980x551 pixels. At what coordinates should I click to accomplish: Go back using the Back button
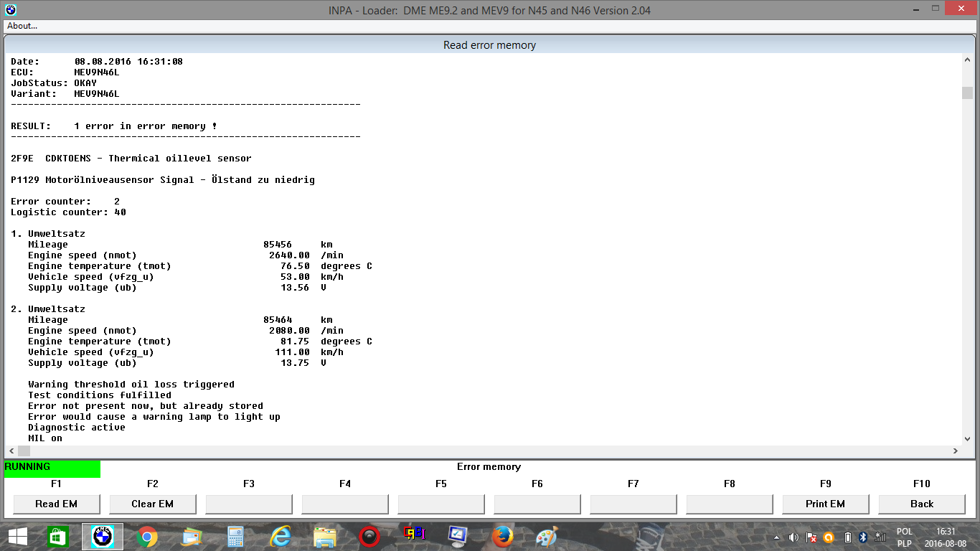point(921,504)
